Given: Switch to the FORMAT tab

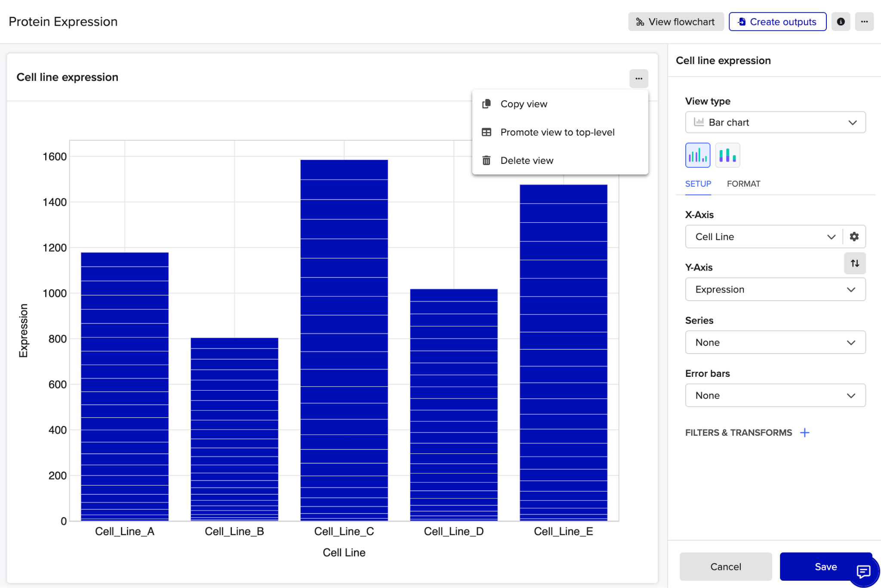Looking at the screenshot, I should (x=743, y=184).
